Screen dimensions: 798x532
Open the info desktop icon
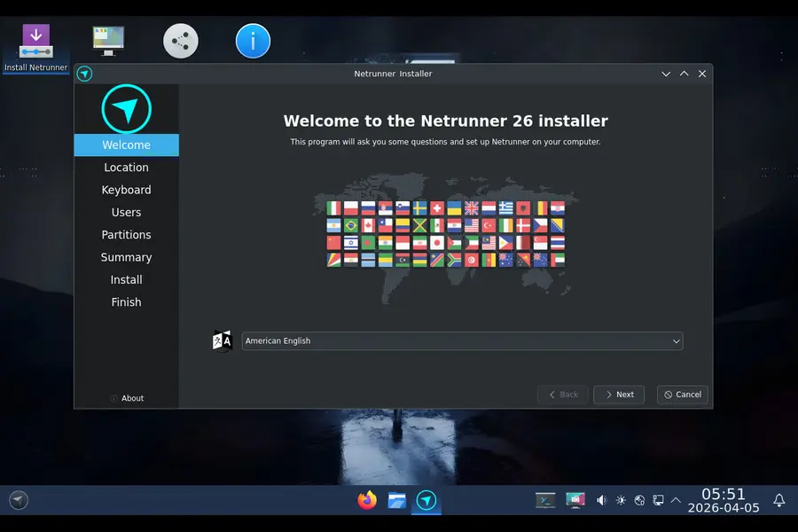pyautogui.click(x=253, y=40)
